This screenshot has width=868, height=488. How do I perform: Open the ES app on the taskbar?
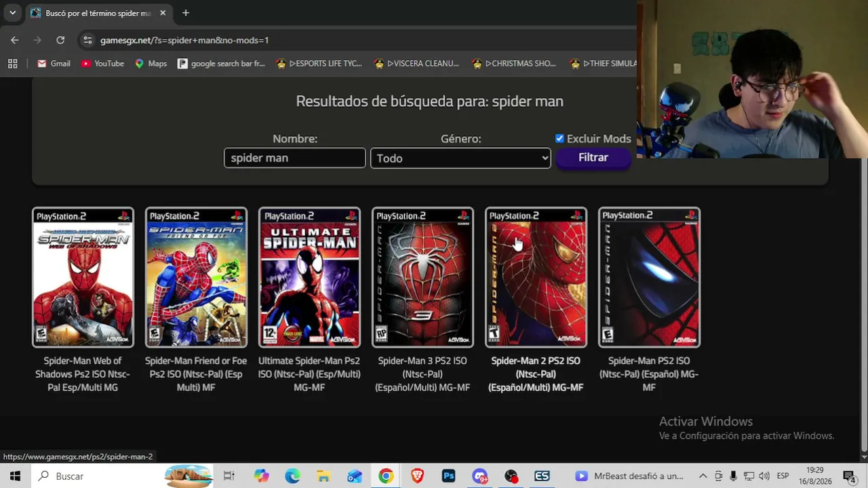coord(542,476)
